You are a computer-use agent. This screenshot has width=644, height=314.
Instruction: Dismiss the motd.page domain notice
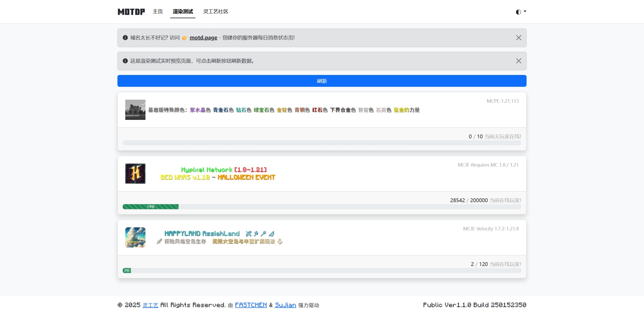pyautogui.click(x=518, y=38)
